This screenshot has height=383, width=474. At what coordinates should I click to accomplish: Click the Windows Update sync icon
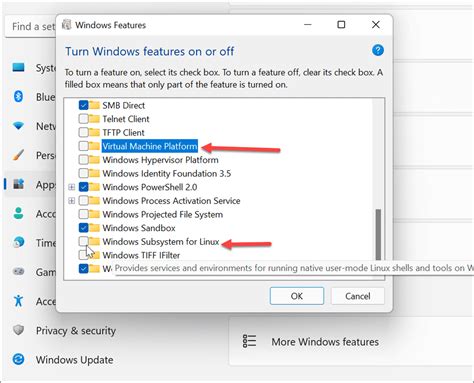pos(18,359)
